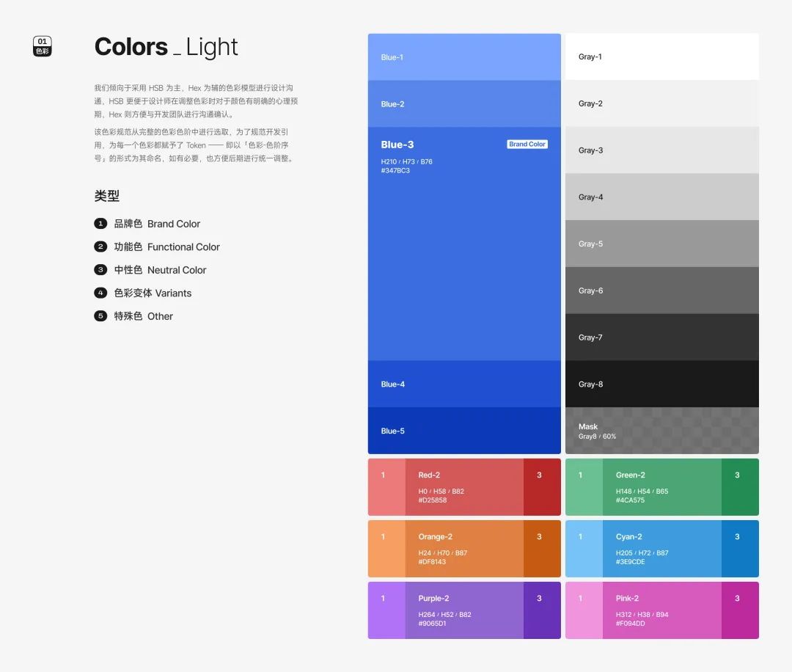Select the Pink-2 color swatch
Viewport: 792px width, 672px height.
pos(661,610)
